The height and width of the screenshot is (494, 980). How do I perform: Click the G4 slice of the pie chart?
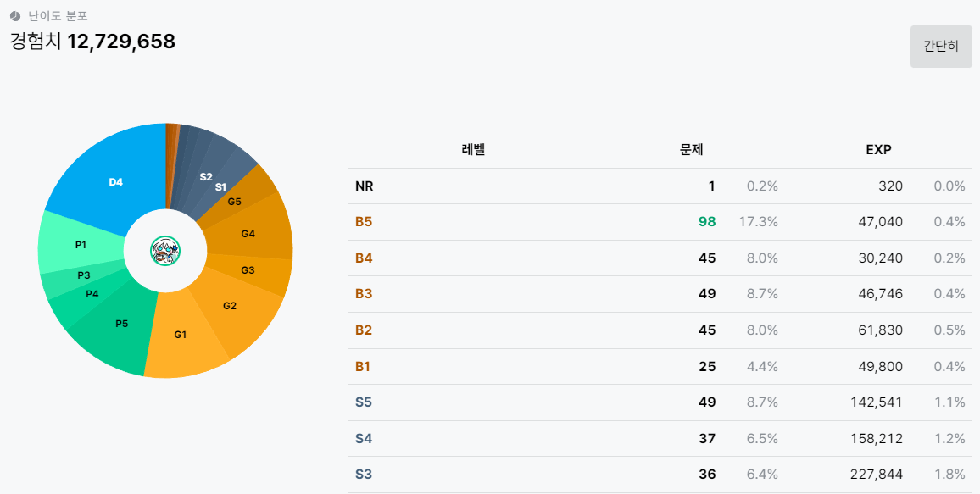[x=247, y=234]
